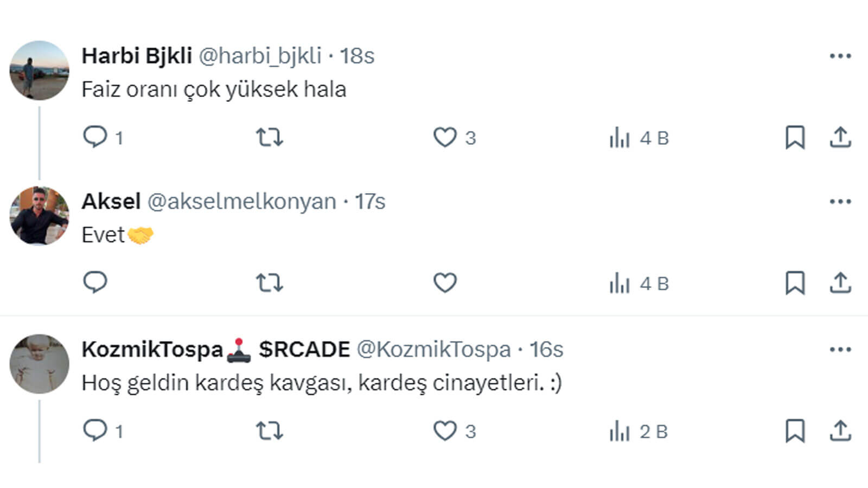Retweet Harbi Bjkli's interest rate tweet
This screenshot has height=488, width=868.
point(270,137)
